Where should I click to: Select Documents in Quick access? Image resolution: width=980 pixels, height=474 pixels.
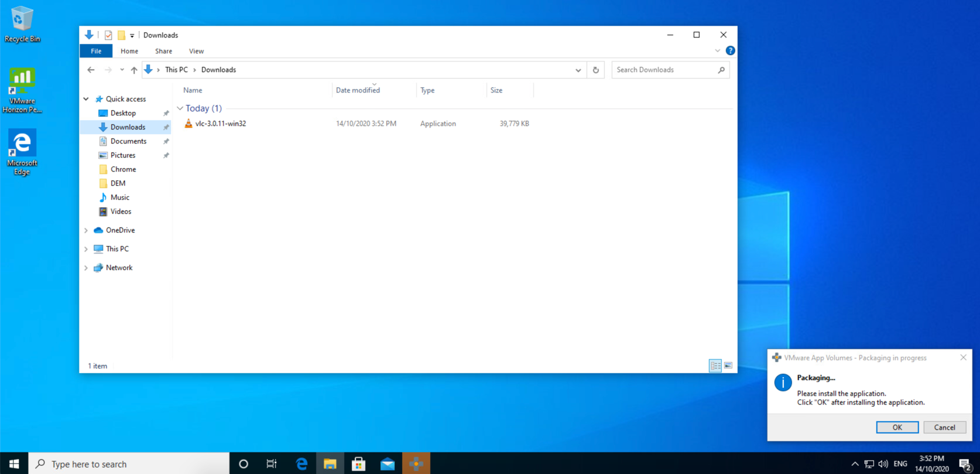(128, 141)
